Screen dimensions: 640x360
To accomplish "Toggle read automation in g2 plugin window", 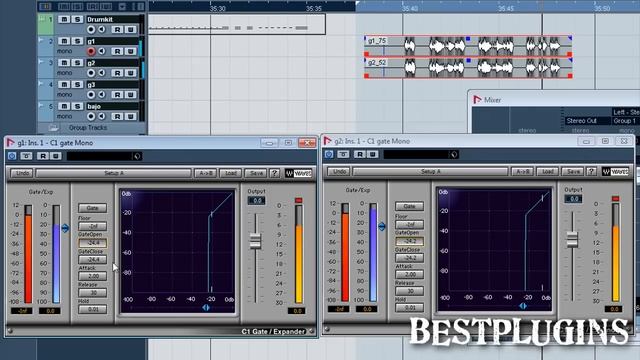I will click(x=360, y=154).
